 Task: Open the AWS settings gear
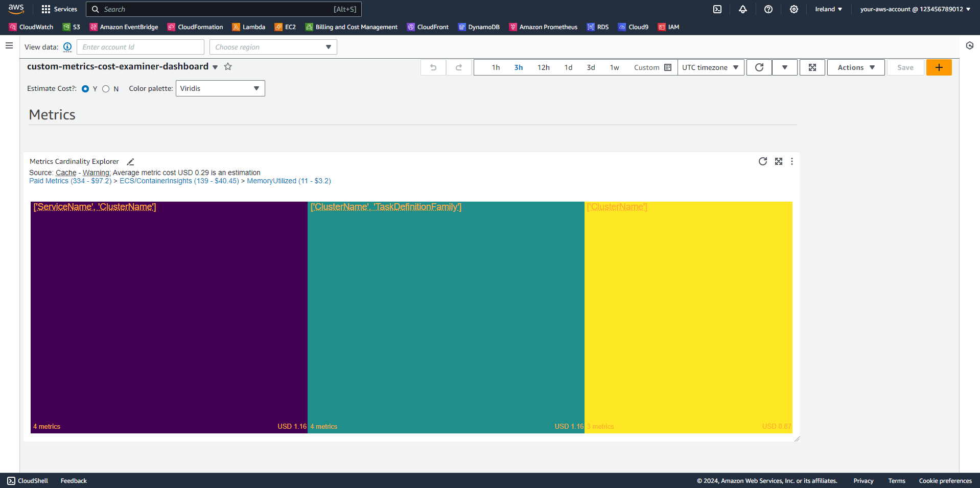point(794,9)
